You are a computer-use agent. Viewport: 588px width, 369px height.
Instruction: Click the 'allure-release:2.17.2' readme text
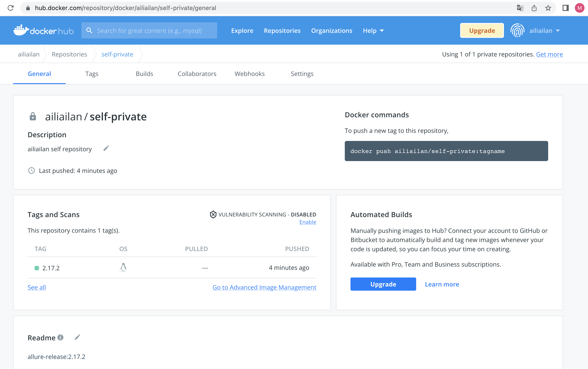(x=56, y=357)
